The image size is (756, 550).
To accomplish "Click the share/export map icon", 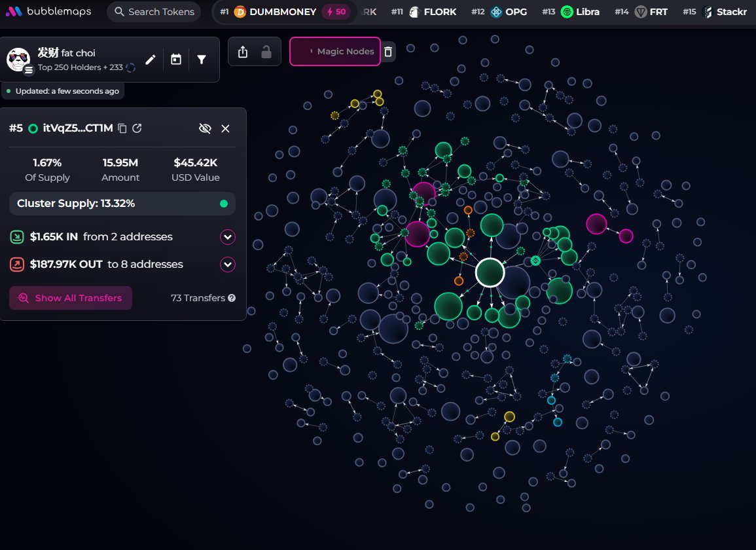I will (243, 52).
